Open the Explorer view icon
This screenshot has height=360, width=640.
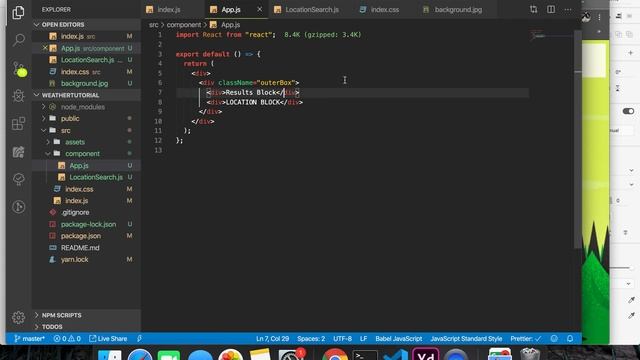point(18,13)
